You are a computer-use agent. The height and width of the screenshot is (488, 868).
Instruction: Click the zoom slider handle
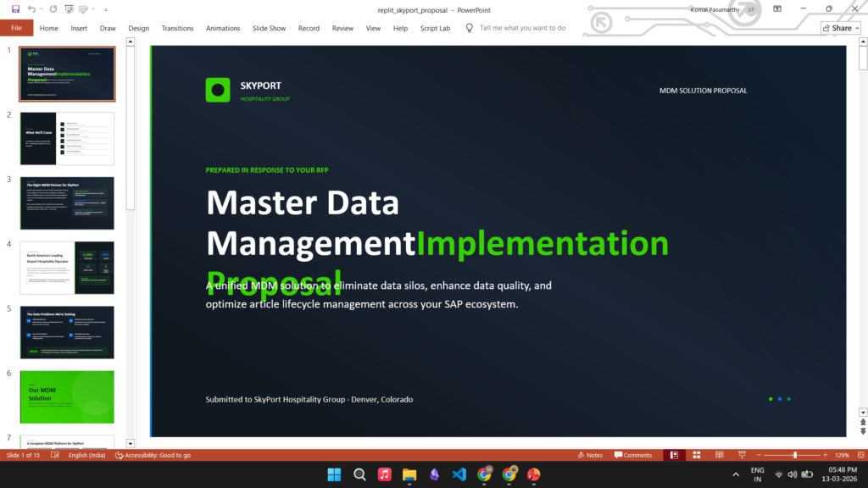click(x=794, y=455)
